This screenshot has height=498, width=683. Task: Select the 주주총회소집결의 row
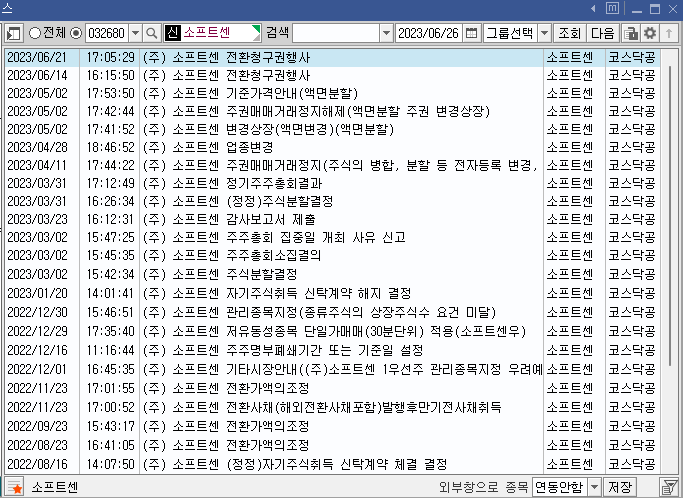(332, 255)
